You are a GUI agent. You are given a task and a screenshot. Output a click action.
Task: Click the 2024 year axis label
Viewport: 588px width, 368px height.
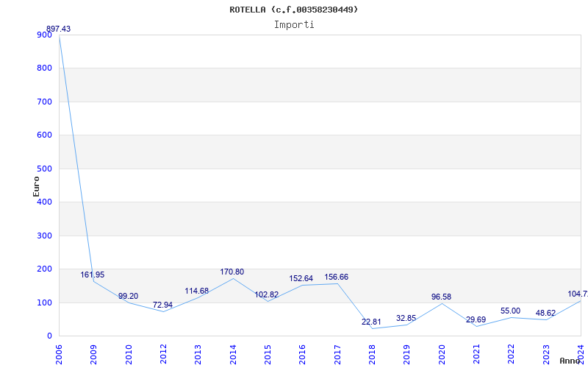pos(581,354)
